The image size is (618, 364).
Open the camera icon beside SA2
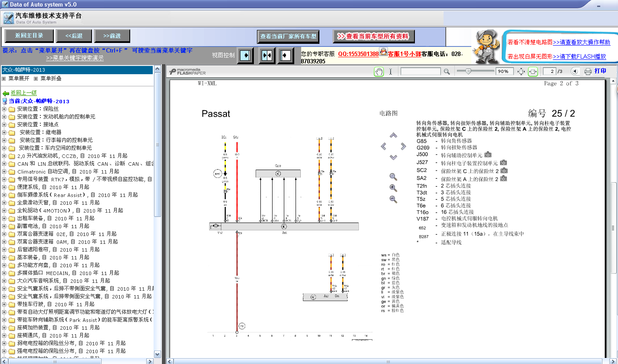point(503,178)
